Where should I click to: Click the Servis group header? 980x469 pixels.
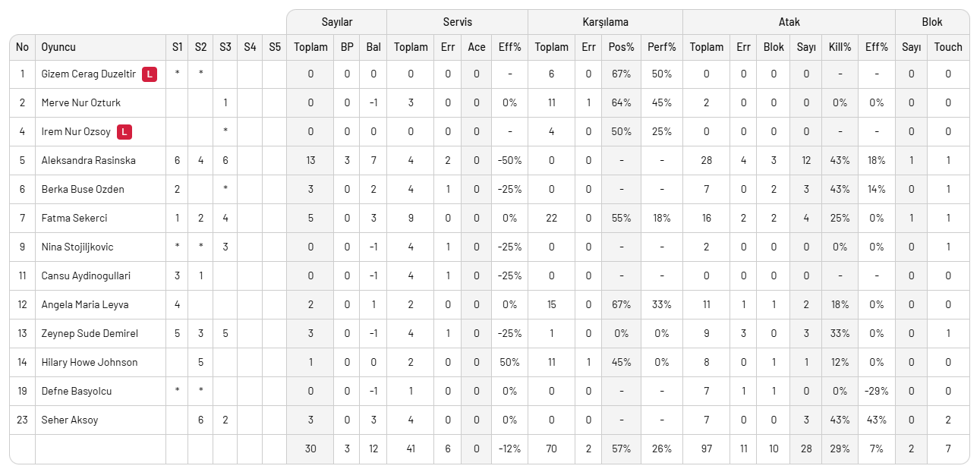click(x=458, y=22)
